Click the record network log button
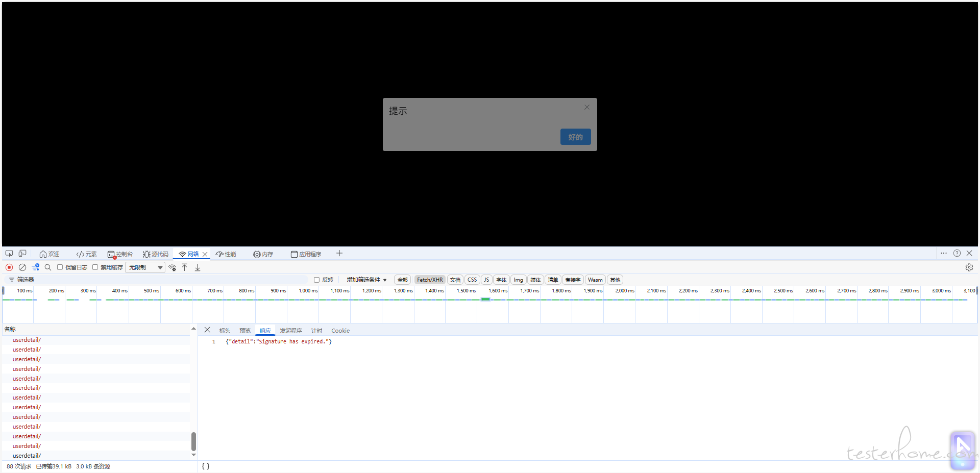This screenshot has width=980, height=473. click(9, 267)
